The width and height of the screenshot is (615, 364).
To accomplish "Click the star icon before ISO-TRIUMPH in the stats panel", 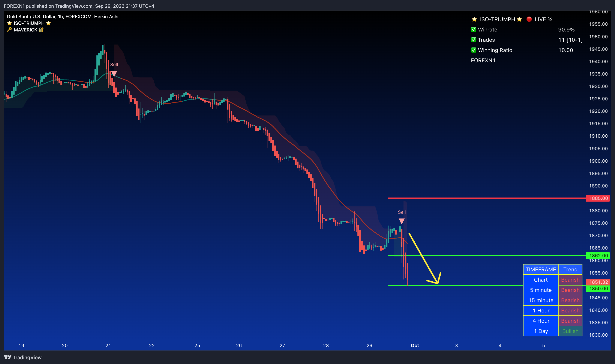I will tap(474, 19).
